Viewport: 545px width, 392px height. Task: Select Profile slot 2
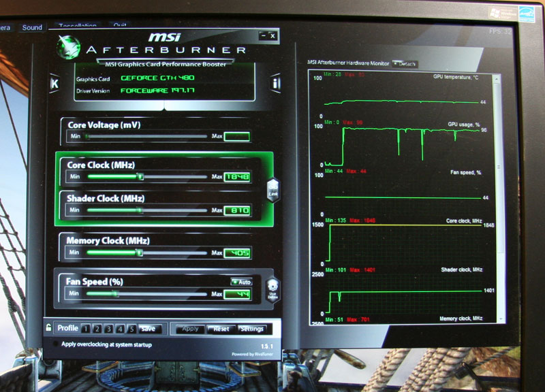click(97, 329)
